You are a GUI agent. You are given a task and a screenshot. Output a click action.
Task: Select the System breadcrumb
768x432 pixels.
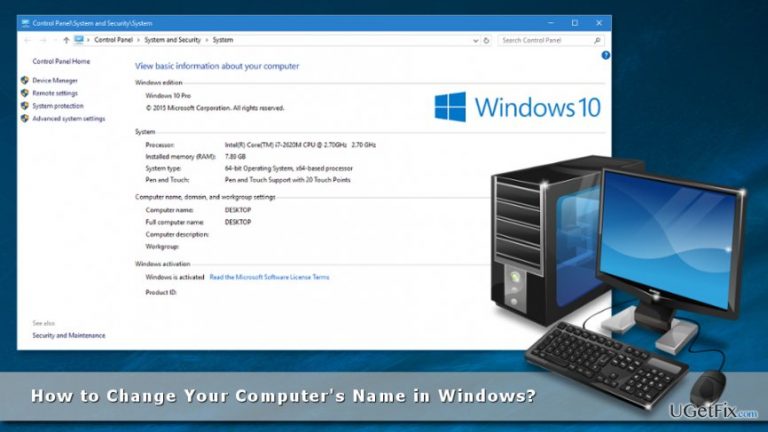click(x=223, y=40)
